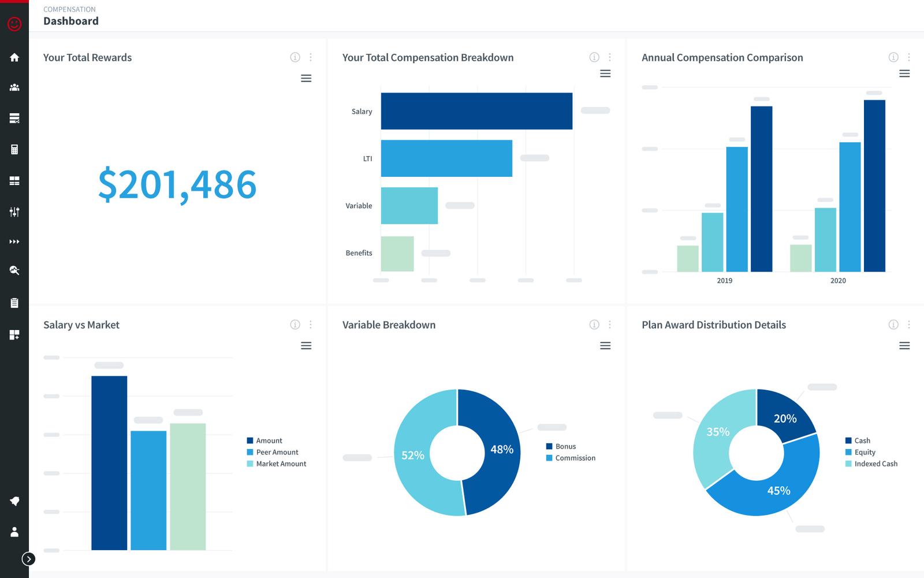Click the info icon on Your Total Compensation Breakdown
Screen dimensions: 924x578
pos(594,57)
